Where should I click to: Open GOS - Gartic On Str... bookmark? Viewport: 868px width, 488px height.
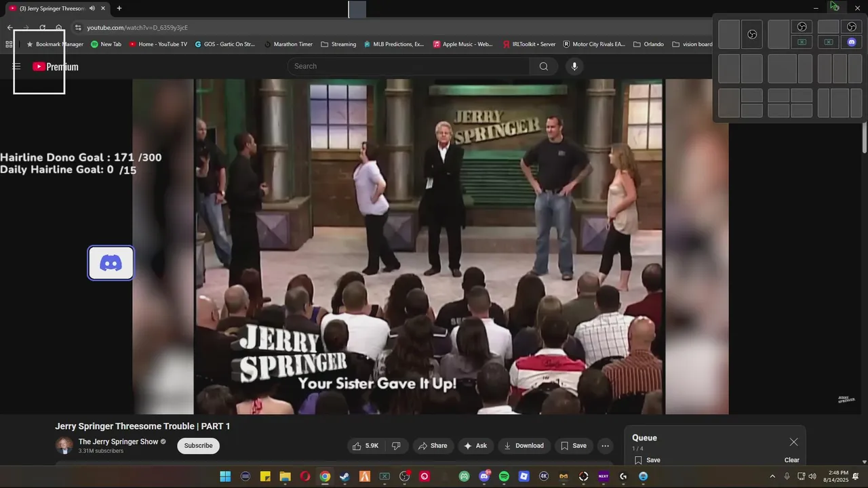pos(224,44)
